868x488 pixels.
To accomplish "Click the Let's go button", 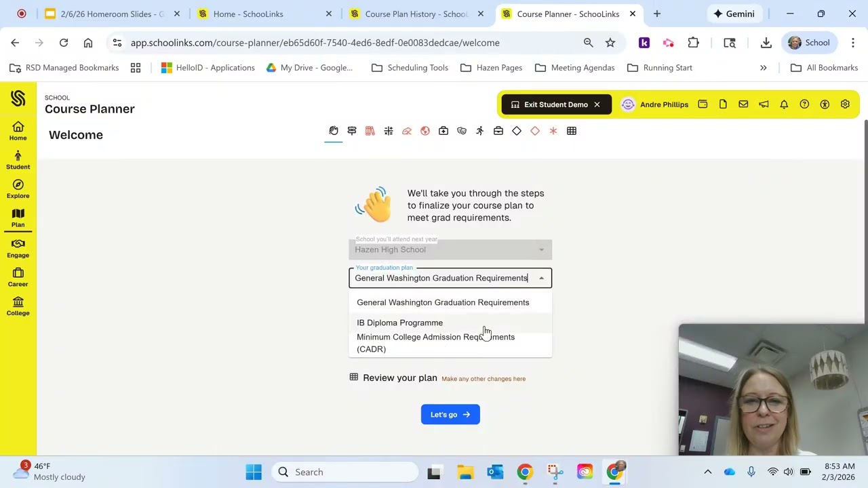I will (450, 415).
